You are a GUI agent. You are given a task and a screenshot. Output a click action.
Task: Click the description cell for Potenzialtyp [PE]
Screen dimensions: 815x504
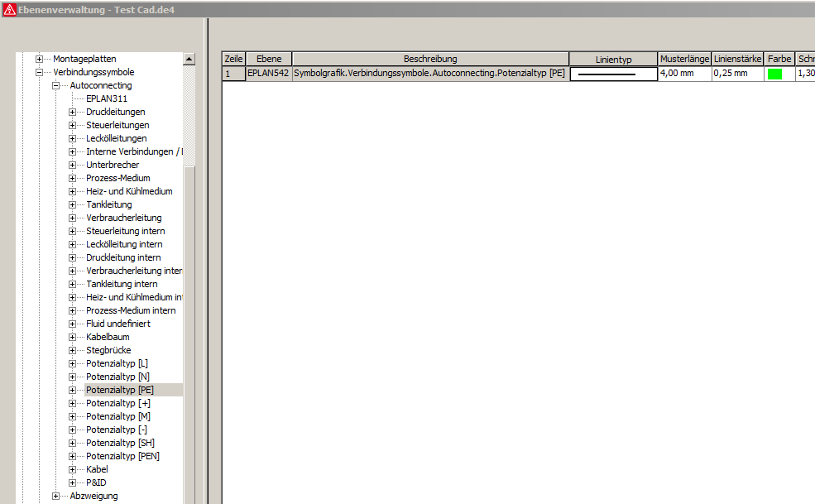(x=430, y=74)
